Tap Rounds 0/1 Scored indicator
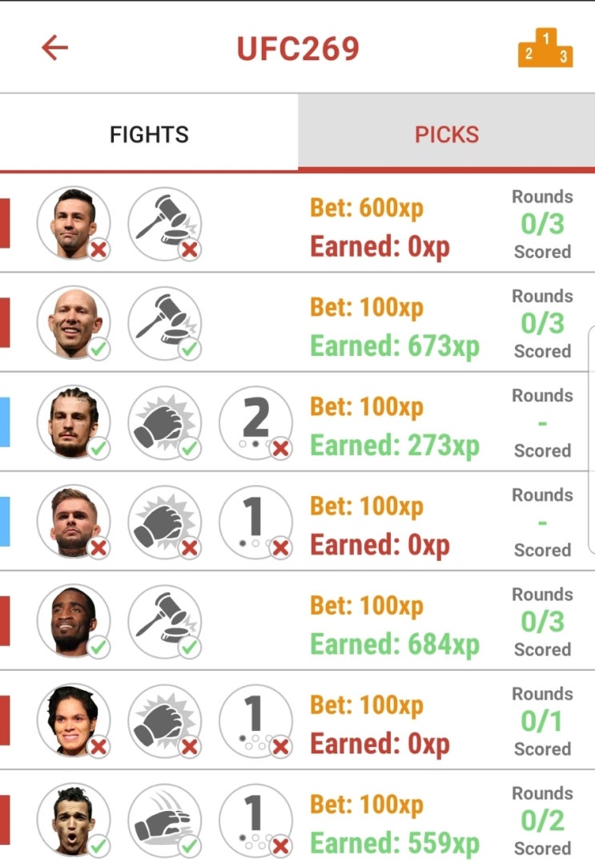The width and height of the screenshot is (595, 868). (x=542, y=721)
